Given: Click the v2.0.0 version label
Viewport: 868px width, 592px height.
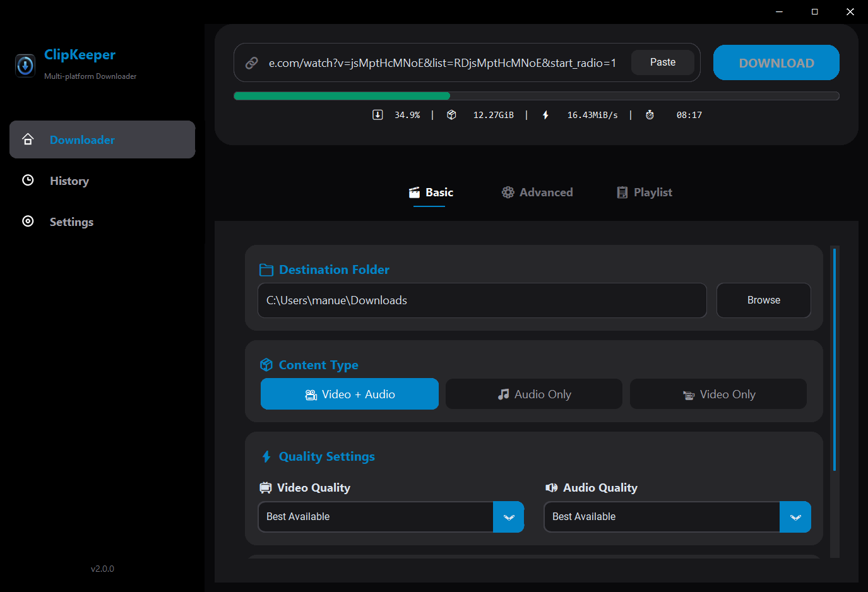Looking at the screenshot, I should coord(102,569).
